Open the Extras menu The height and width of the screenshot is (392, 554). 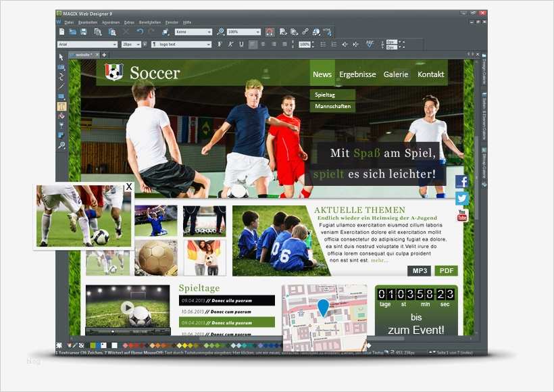pyautogui.click(x=129, y=22)
